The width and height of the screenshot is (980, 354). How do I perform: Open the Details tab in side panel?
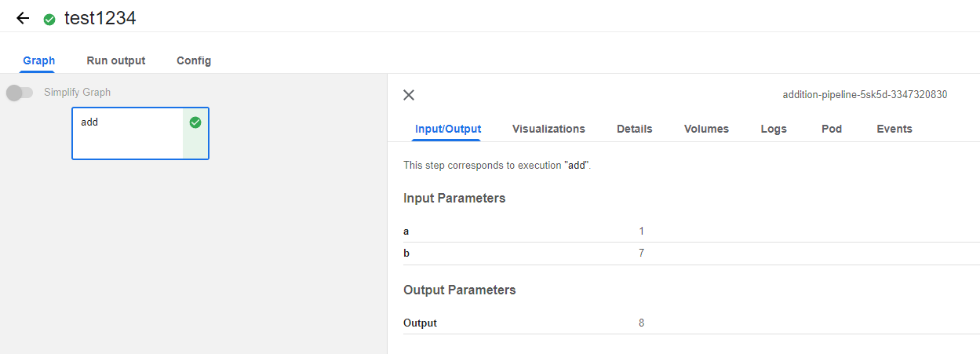(x=635, y=129)
